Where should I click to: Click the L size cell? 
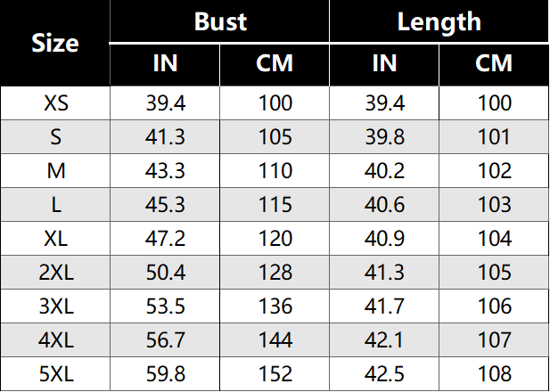(55, 205)
